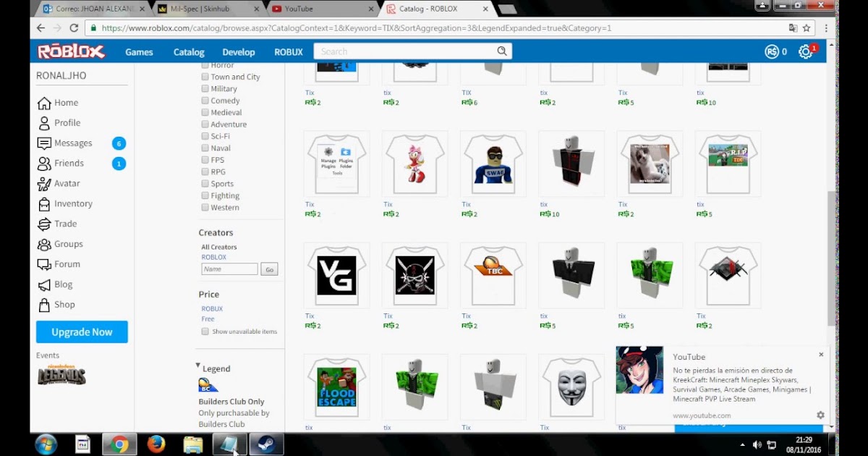Open the ROBUX top navigation link
The image size is (868, 456).
pyautogui.click(x=289, y=52)
